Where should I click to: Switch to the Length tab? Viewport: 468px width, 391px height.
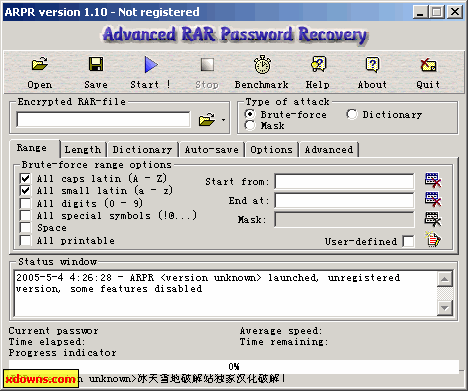[x=83, y=150]
